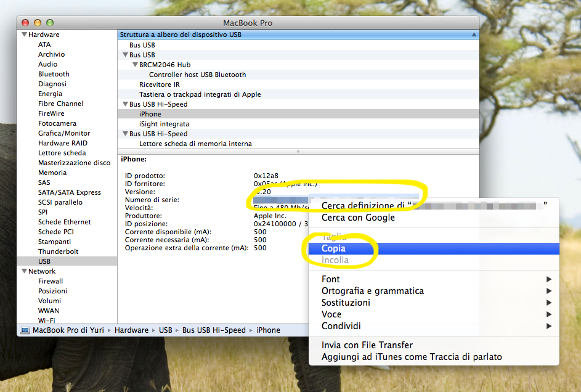Select Energia in the sidebar

50,94
